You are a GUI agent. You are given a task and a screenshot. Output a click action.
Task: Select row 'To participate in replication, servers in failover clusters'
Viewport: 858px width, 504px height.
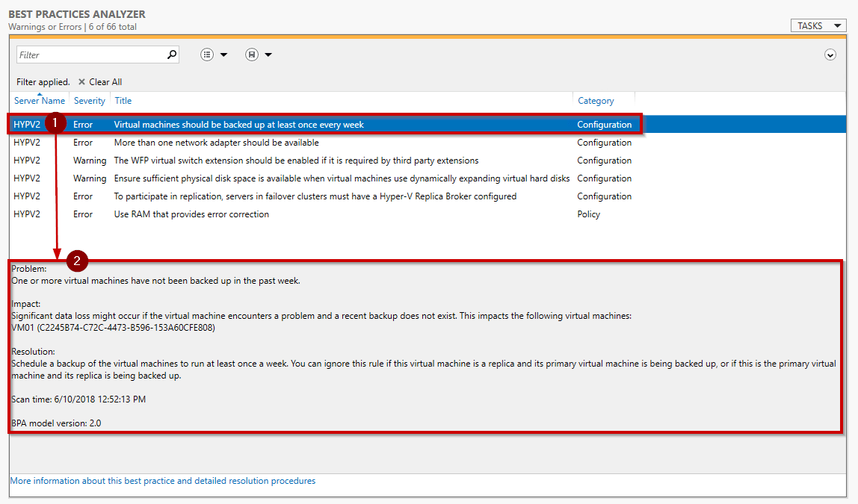(428, 196)
